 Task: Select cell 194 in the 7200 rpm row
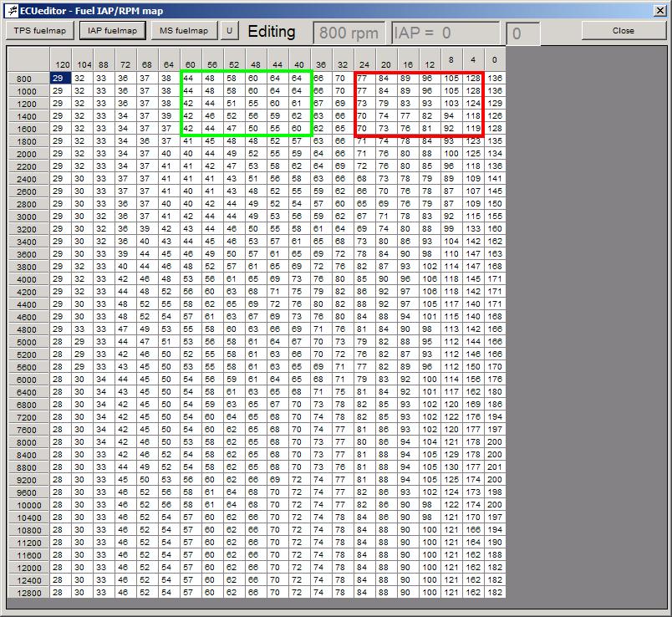(x=495, y=417)
